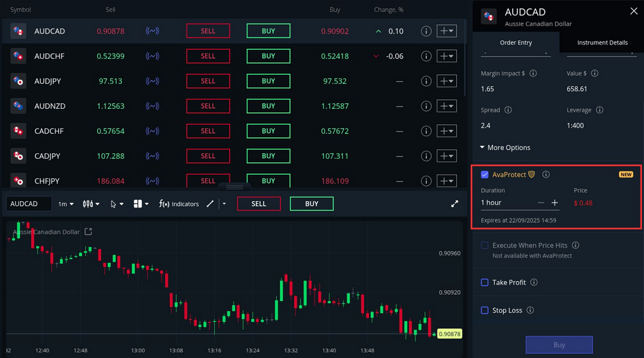The height and width of the screenshot is (358, 644).
Task: Click SELL button for AUDCHF
Action: coord(208,56)
